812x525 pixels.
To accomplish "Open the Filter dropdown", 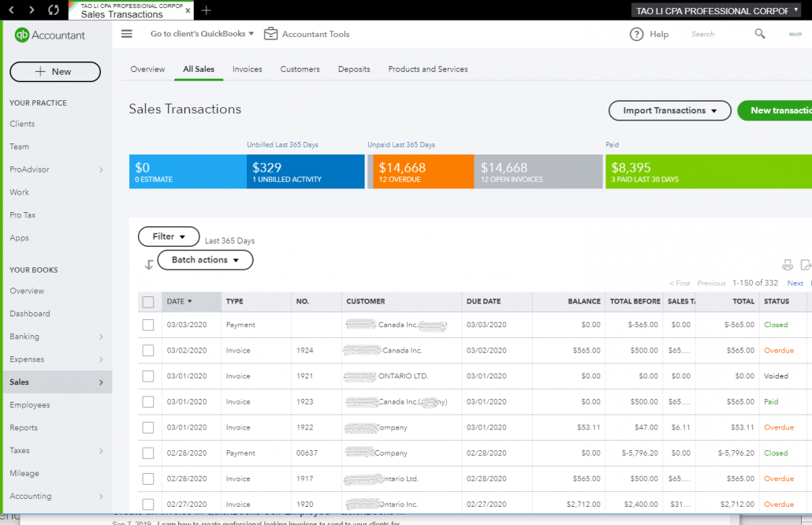I will 169,236.
